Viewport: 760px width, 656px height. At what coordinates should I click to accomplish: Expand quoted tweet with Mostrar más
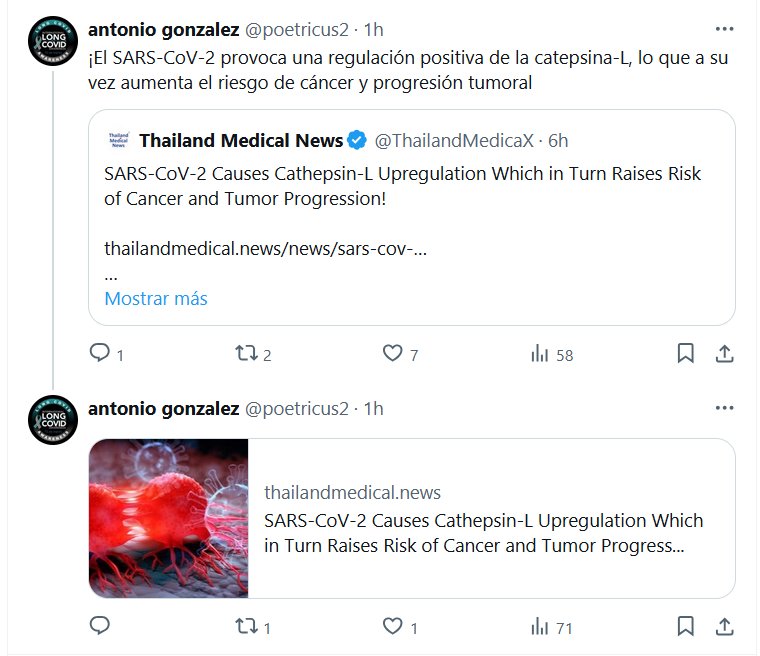tap(156, 298)
